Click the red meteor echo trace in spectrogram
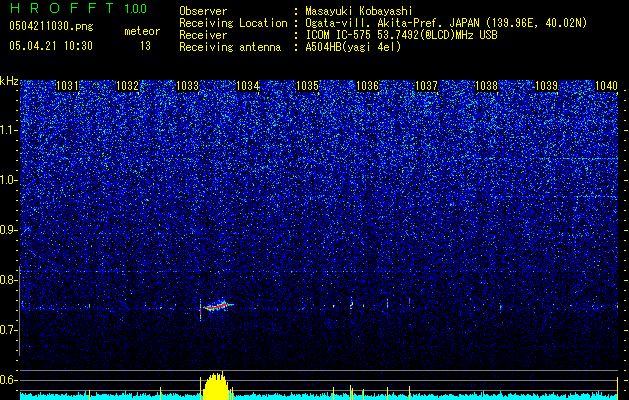This screenshot has width=629, height=400. (217, 307)
